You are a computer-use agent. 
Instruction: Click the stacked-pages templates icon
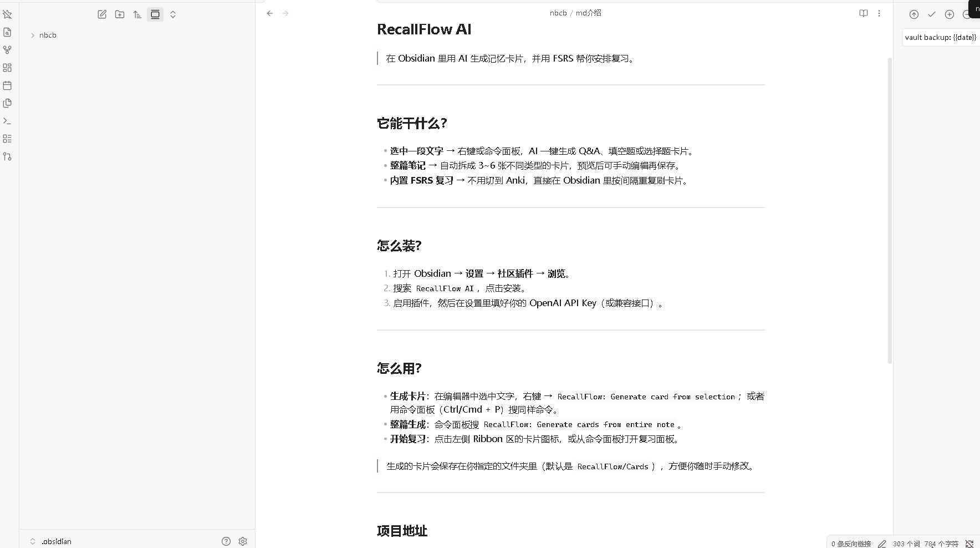(x=7, y=103)
